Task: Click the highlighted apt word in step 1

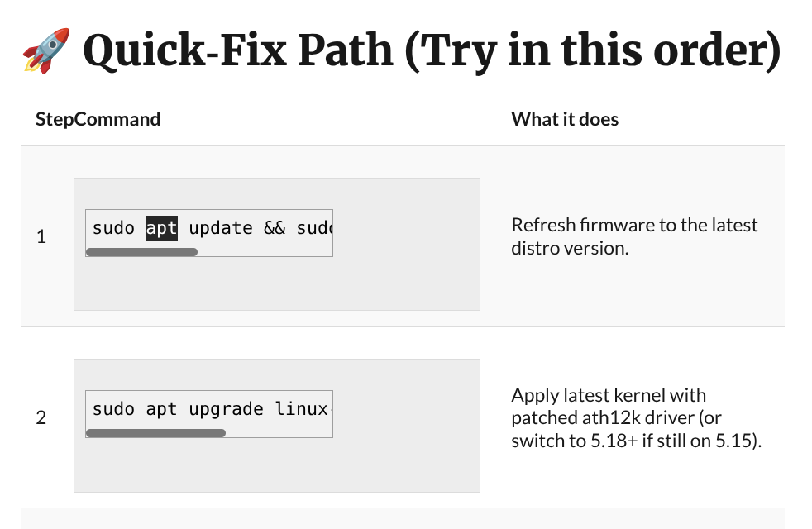Action: click(161, 228)
